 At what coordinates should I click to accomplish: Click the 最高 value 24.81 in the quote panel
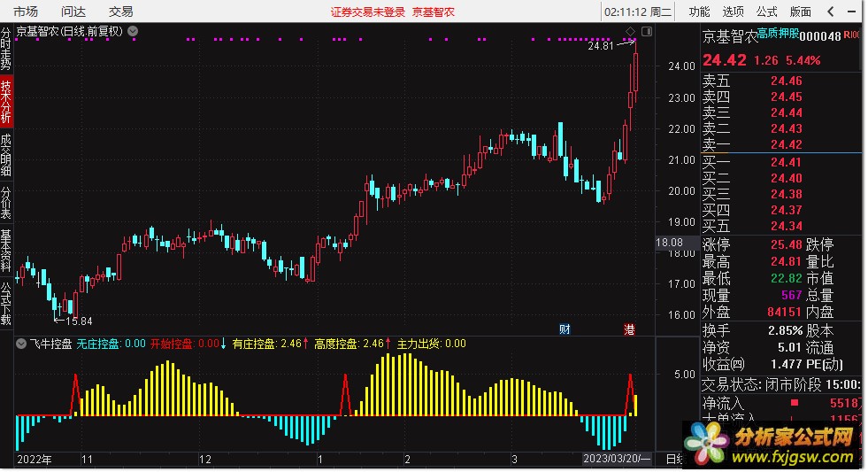(786, 261)
